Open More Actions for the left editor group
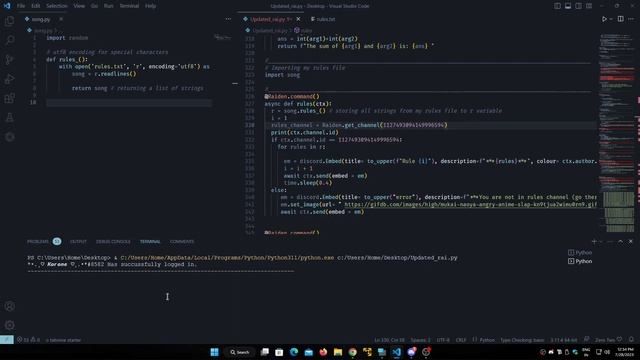This screenshot has height=360, width=640. coord(228,19)
